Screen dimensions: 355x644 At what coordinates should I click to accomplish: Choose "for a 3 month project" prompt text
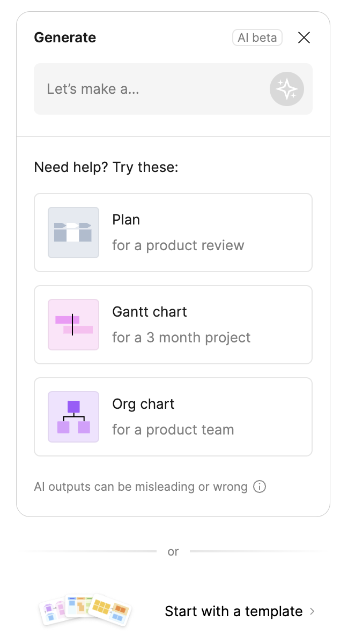pyautogui.click(x=181, y=338)
